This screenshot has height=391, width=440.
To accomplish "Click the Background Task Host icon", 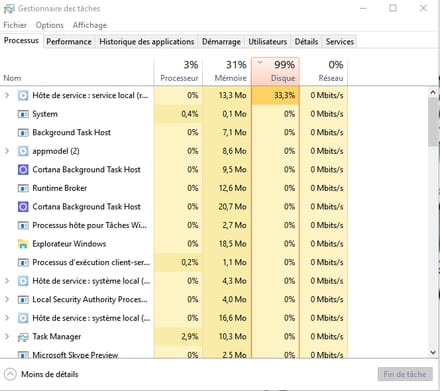I will point(23,133).
